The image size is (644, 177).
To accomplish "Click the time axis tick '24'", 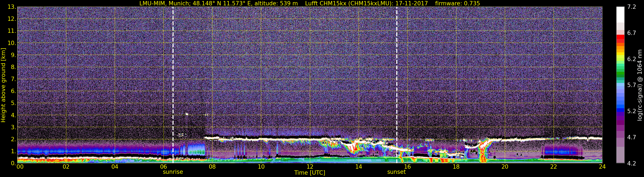I will 602,167.
